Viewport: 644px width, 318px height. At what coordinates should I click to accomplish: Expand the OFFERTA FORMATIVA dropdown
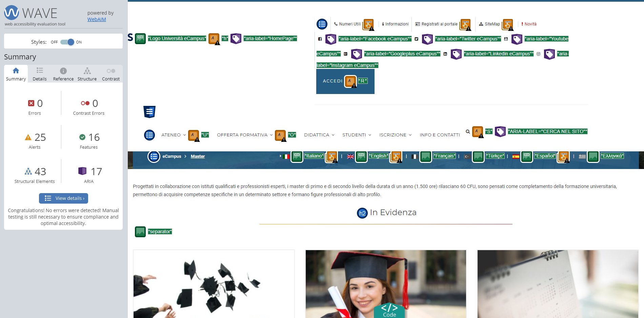pos(245,135)
